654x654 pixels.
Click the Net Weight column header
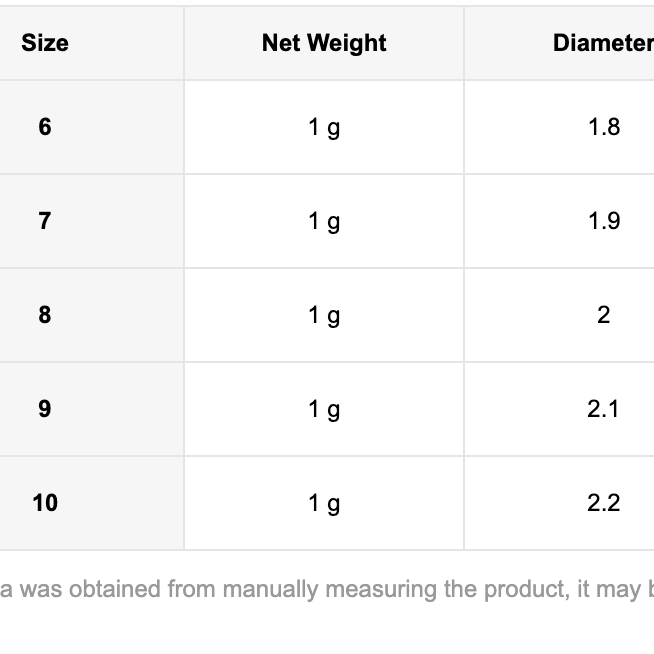(x=324, y=43)
